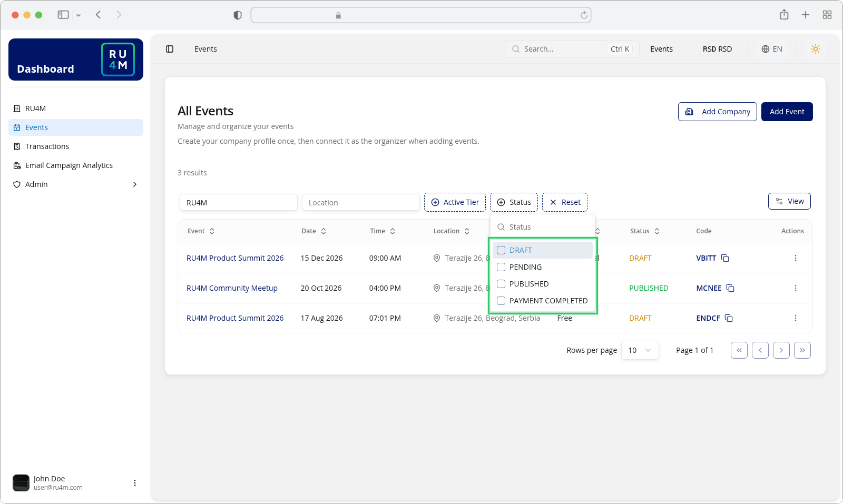The height and width of the screenshot is (504, 843).
Task: Copy the MCNEE event code
Action: [x=730, y=288]
